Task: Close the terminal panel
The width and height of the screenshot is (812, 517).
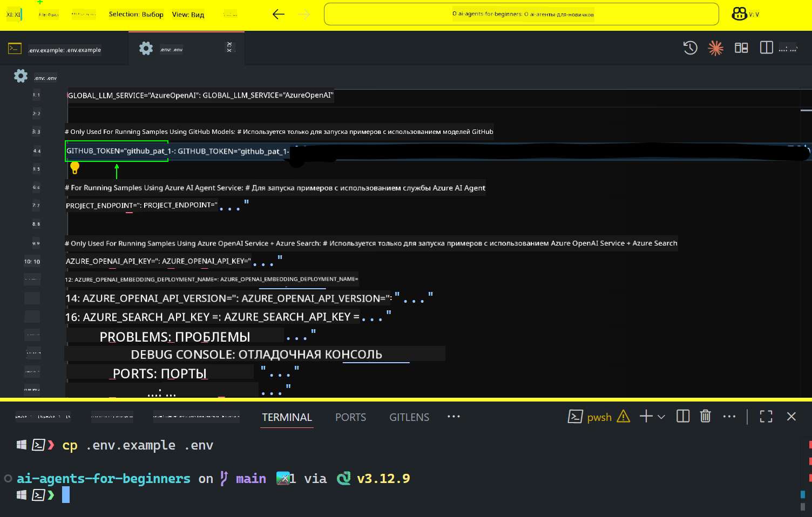Action: coord(791,416)
